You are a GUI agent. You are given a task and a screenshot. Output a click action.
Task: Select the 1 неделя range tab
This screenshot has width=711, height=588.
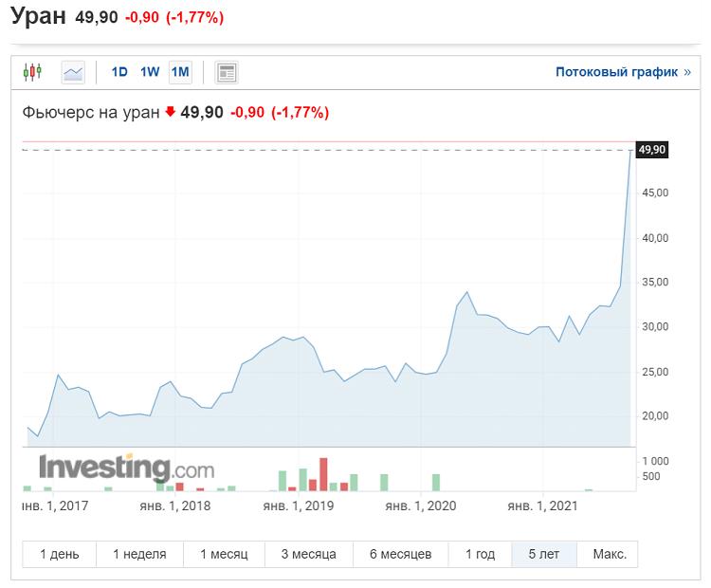pyautogui.click(x=139, y=554)
